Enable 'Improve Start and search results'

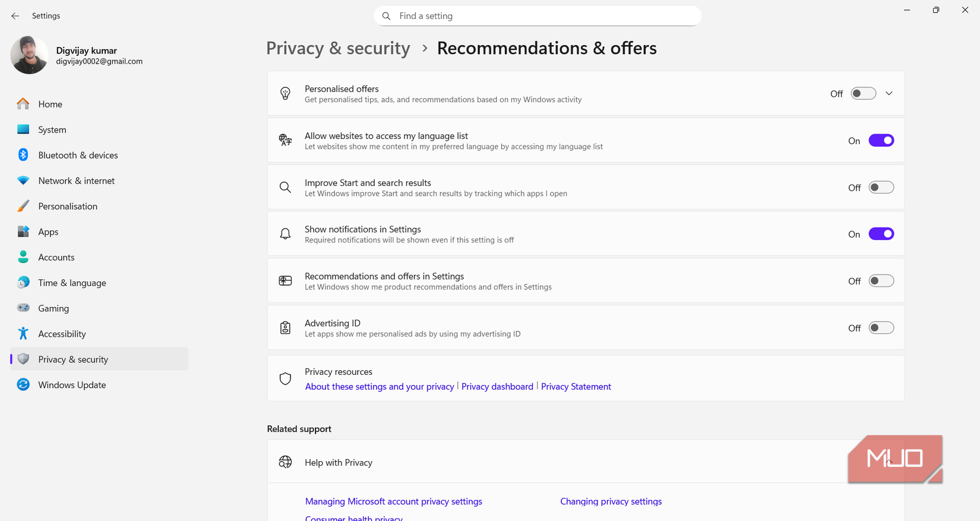click(881, 187)
